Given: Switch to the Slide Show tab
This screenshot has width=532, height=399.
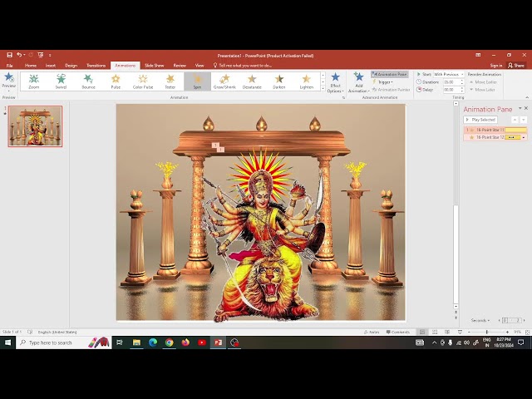Looking at the screenshot, I should [x=154, y=66].
